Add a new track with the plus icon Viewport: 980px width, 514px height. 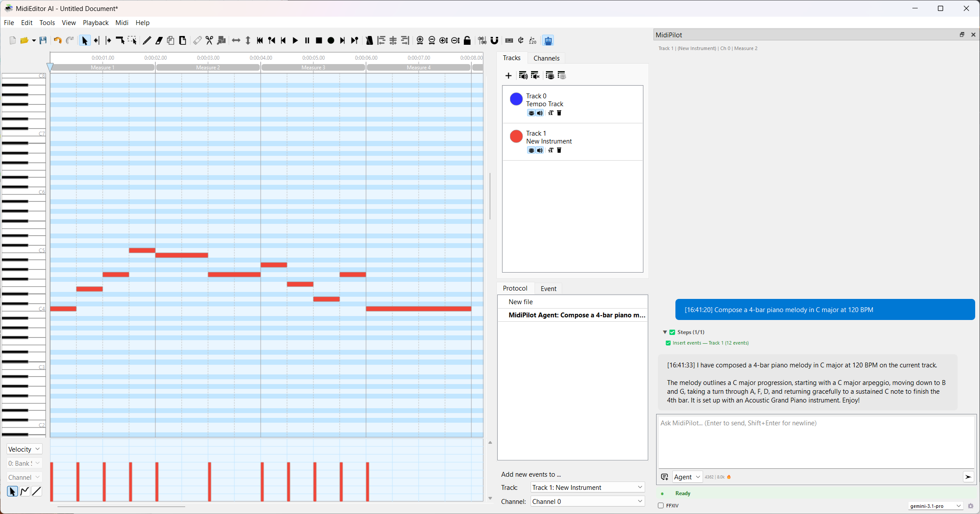point(509,75)
